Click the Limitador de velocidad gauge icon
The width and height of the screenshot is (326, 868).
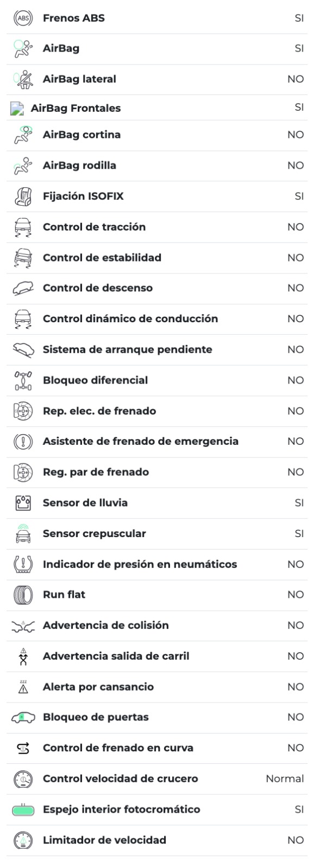(x=22, y=840)
